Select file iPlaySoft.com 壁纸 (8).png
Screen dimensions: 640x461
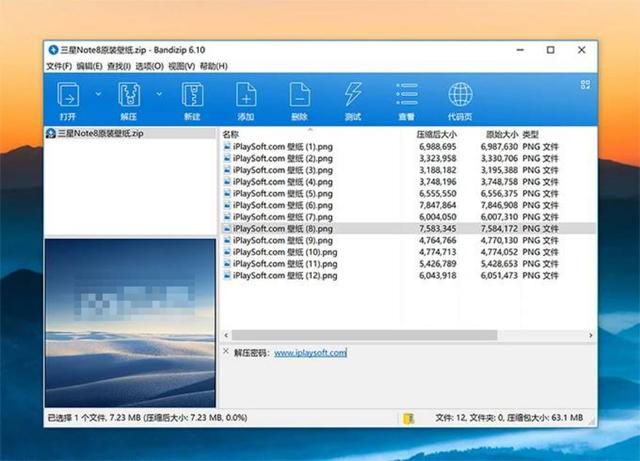pos(283,229)
